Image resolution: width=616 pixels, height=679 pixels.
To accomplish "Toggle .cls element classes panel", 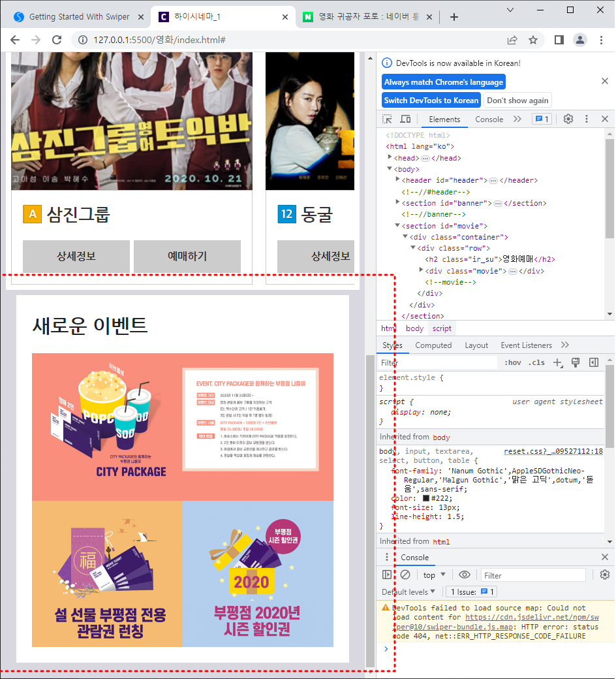I will pos(536,363).
